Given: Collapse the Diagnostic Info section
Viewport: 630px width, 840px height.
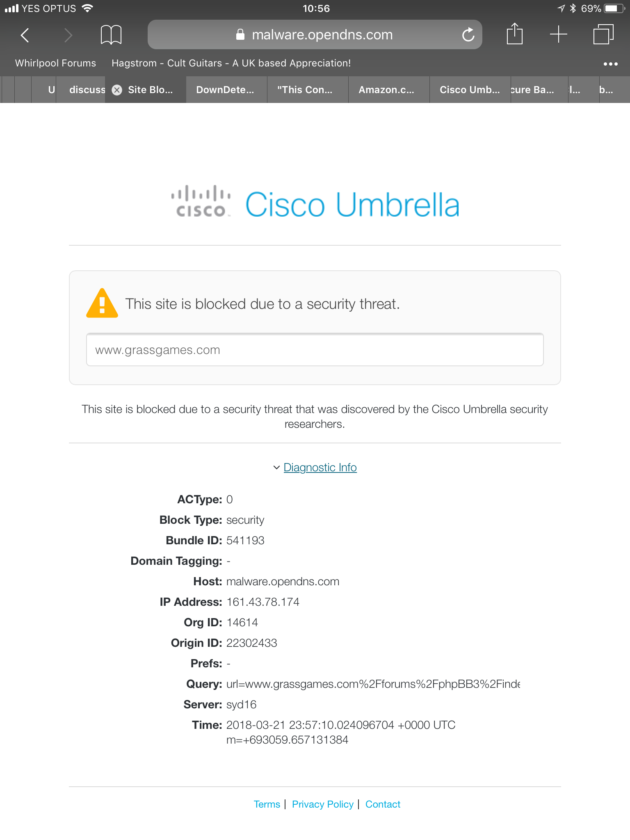Looking at the screenshot, I should [320, 468].
